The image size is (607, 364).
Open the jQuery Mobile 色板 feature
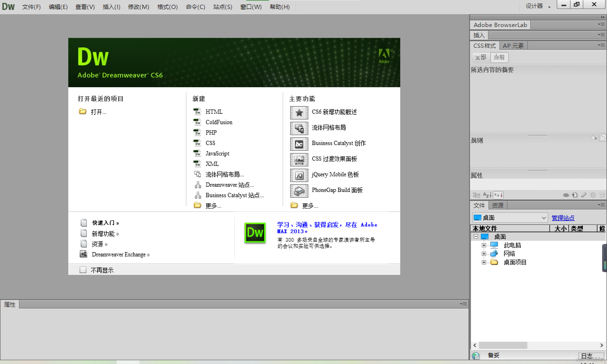(335, 174)
